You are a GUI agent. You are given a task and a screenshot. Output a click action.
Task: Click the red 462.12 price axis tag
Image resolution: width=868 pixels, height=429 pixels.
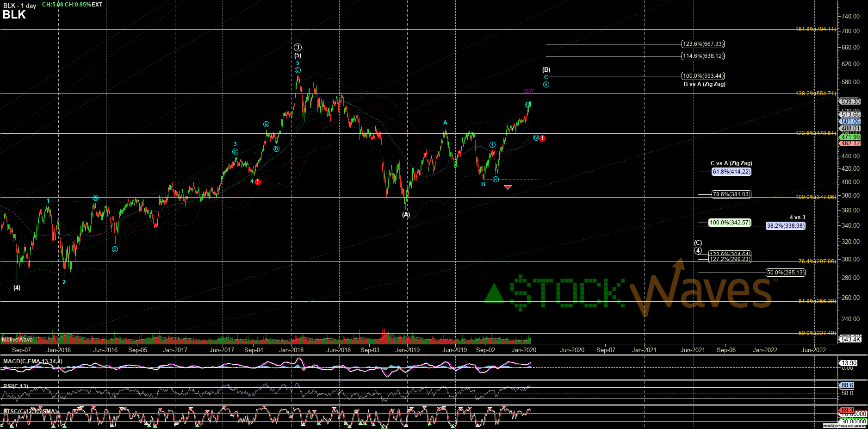(850, 143)
